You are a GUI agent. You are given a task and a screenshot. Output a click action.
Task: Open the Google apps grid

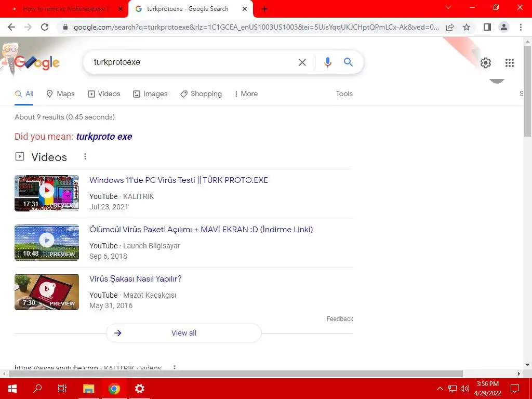click(509, 63)
